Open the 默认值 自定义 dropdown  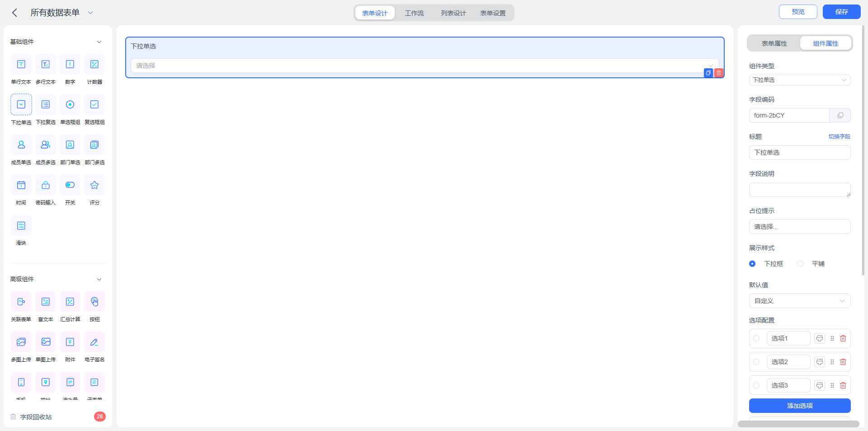(800, 301)
